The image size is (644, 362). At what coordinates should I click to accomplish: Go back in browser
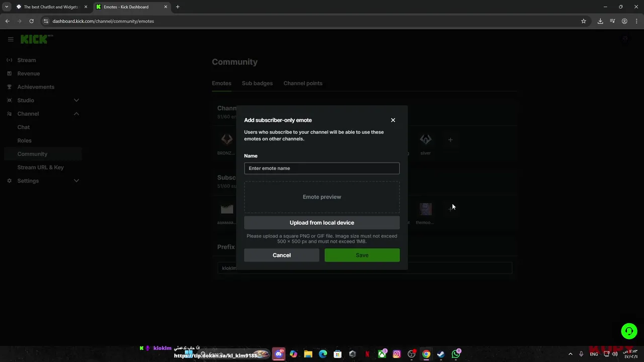(x=7, y=21)
